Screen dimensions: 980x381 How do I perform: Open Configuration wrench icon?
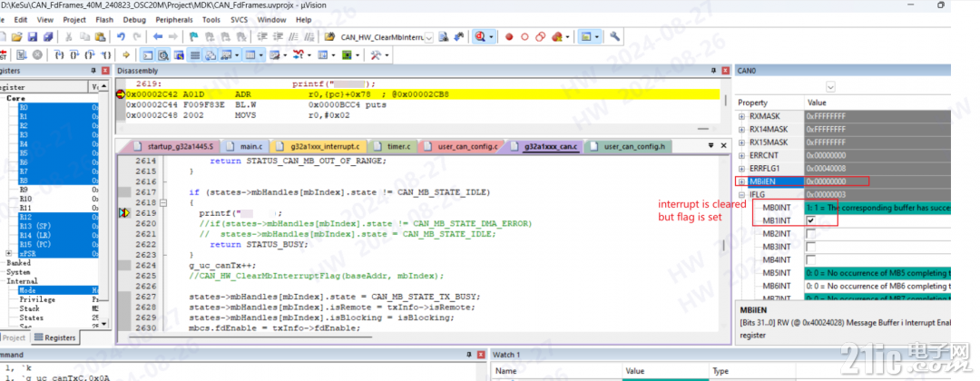coord(614,37)
